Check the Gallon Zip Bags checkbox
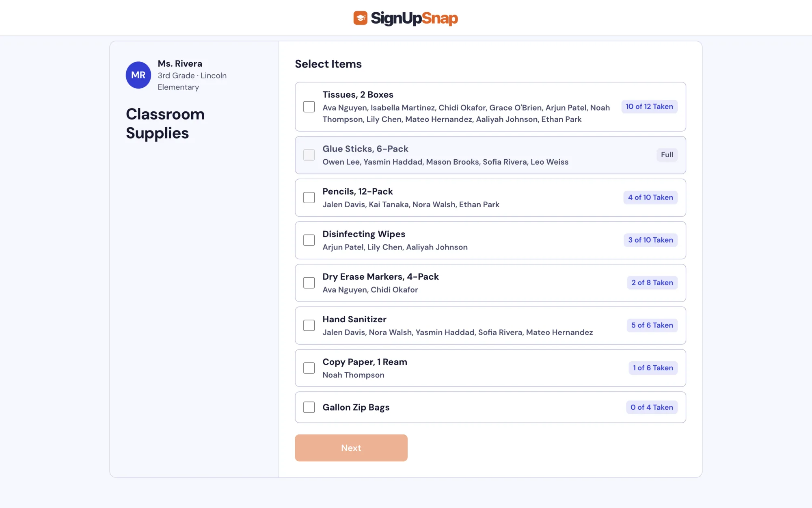 309,407
